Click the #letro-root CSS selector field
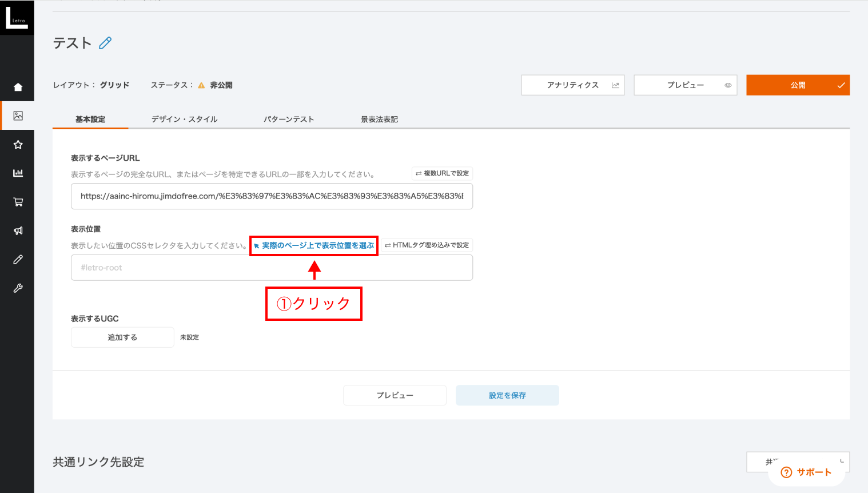Screen dimensions: 868x493 [x=272, y=268]
